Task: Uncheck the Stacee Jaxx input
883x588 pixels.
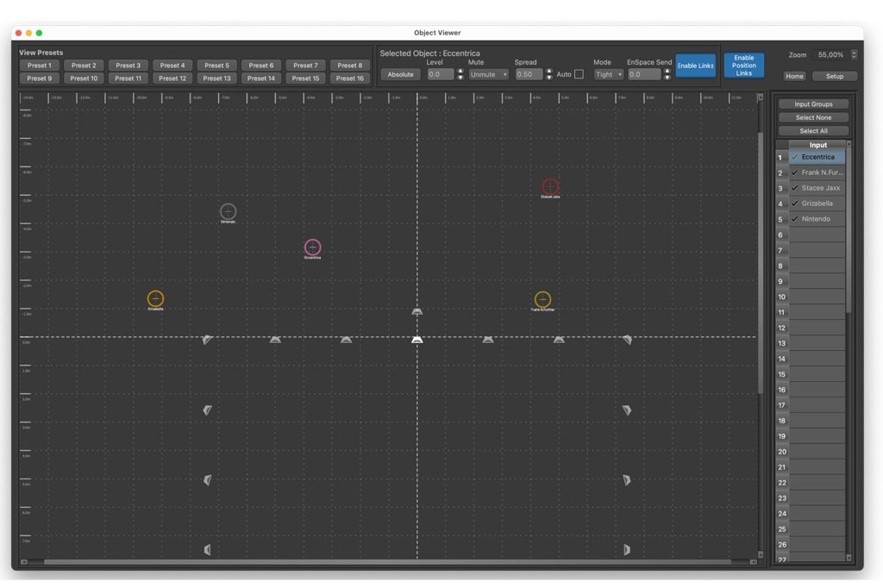Action: point(795,188)
